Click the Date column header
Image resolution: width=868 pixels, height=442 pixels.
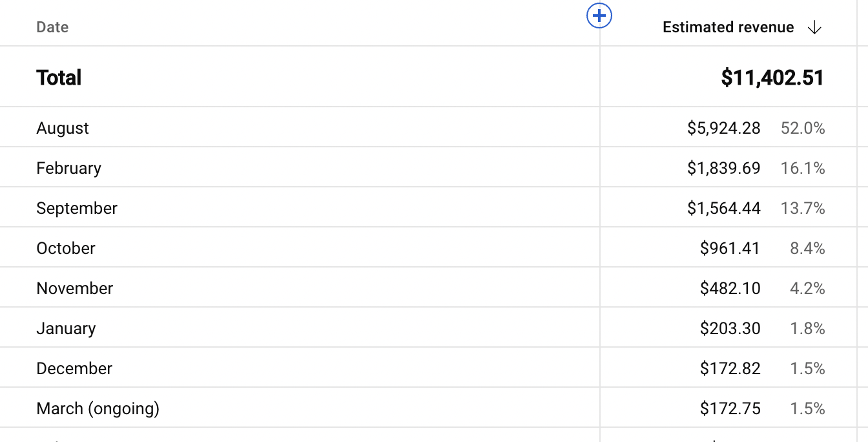52,27
